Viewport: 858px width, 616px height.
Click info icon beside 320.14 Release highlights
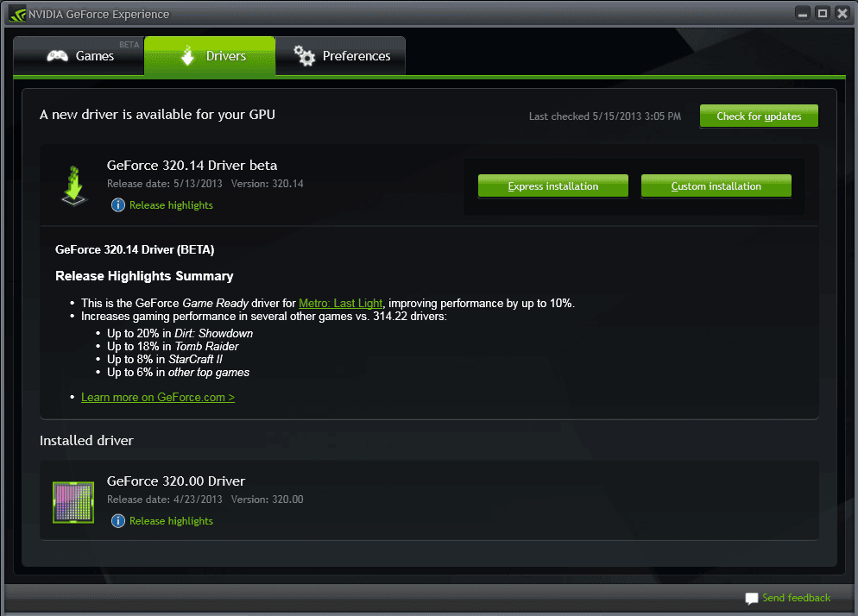(x=117, y=205)
